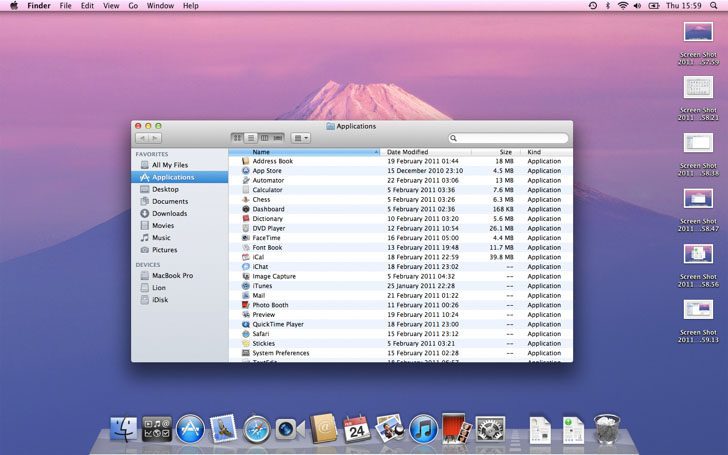The image size is (728, 455).
Task: Open Bluetooth menu bar icon
Action: (x=608, y=6)
